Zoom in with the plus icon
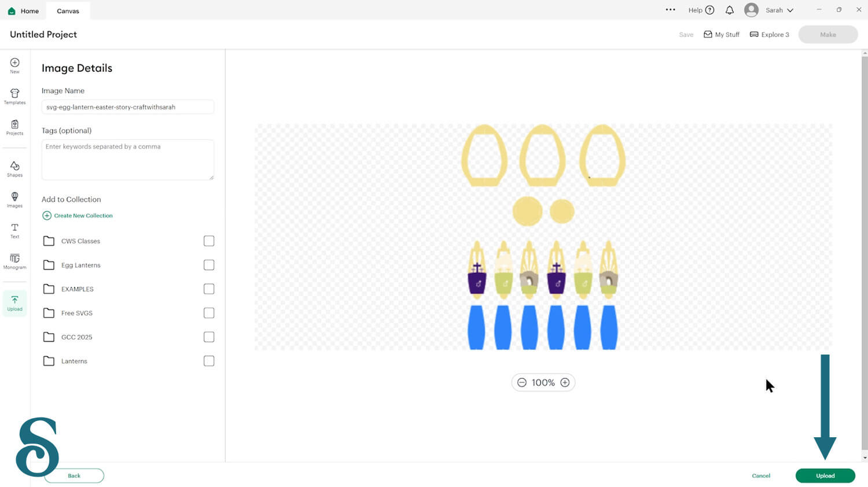The width and height of the screenshot is (868, 487). tap(565, 382)
